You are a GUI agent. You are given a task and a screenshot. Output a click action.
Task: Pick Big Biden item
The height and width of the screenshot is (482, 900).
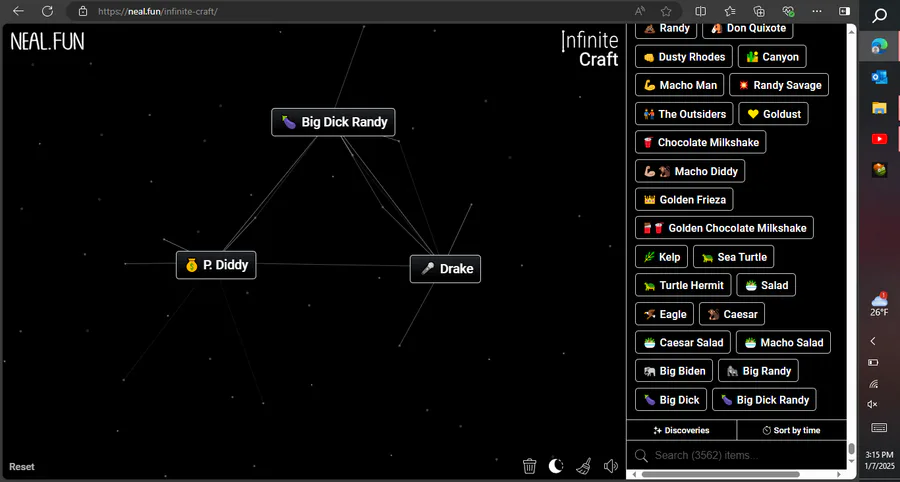(674, 371)
